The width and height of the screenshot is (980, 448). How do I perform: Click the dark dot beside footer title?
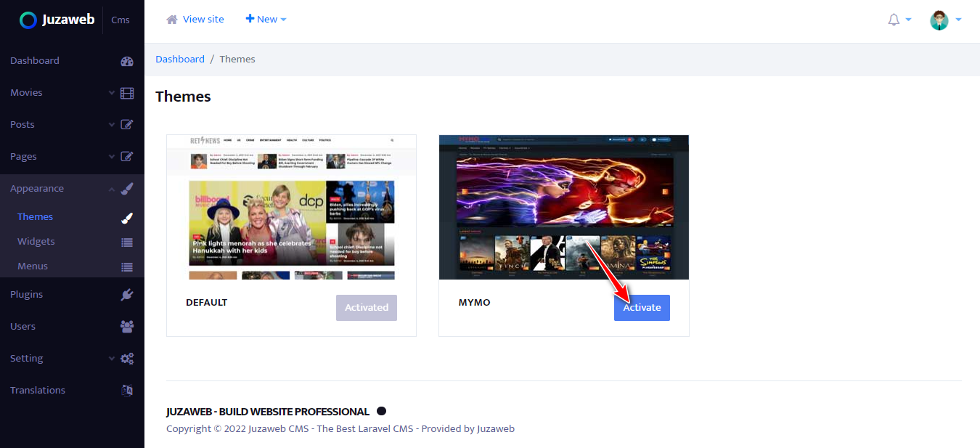381,411
